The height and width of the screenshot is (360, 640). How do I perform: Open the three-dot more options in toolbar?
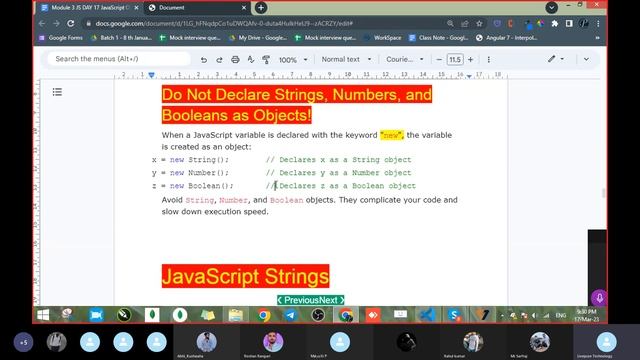pos(489,60)
